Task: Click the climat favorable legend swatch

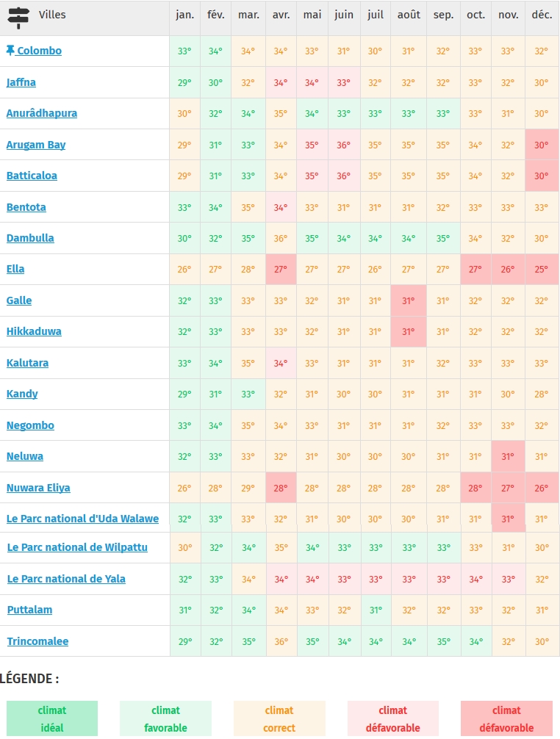Action: tap(165, 718)
